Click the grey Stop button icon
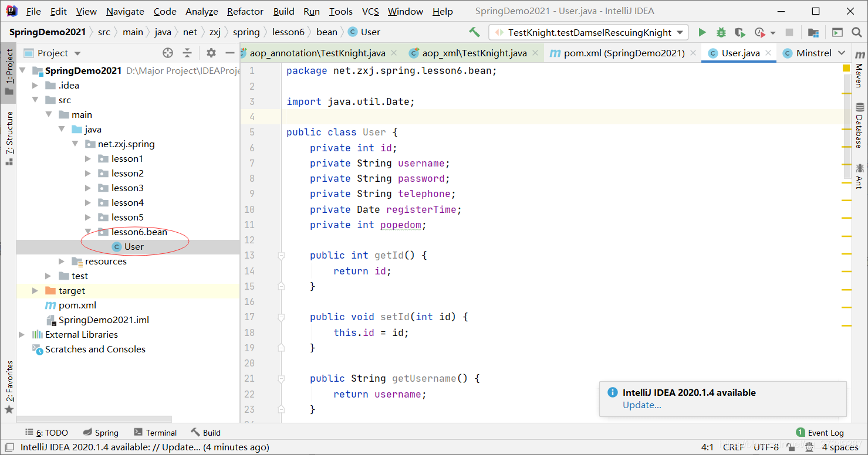Viewport: 868px width, 455px height. 790,32
